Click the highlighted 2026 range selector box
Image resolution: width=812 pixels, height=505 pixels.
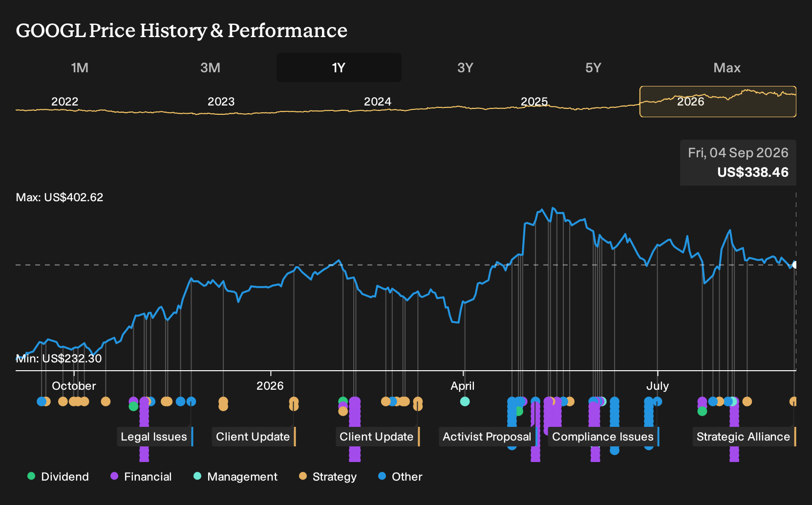point(718,102)
